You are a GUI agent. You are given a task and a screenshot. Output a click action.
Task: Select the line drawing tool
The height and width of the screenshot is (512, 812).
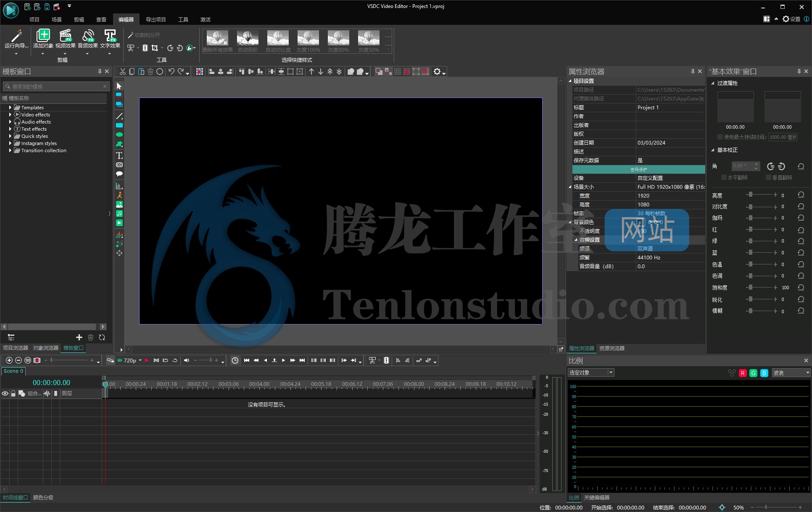(x=119, y=116)
